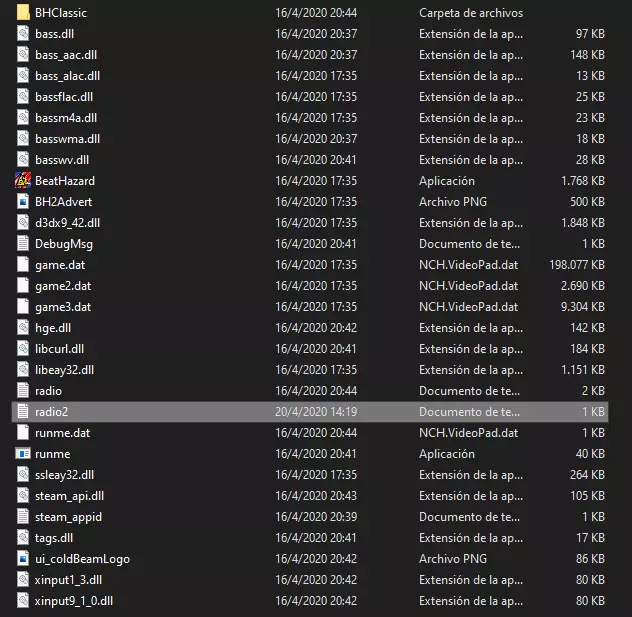Click the ssleay32.dll file icon
This screenshot has height=617, width=632.
coord(23,475)
